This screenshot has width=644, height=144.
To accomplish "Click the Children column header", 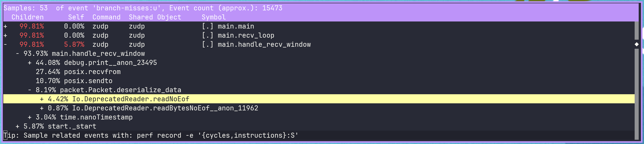I will pos(28,17).
